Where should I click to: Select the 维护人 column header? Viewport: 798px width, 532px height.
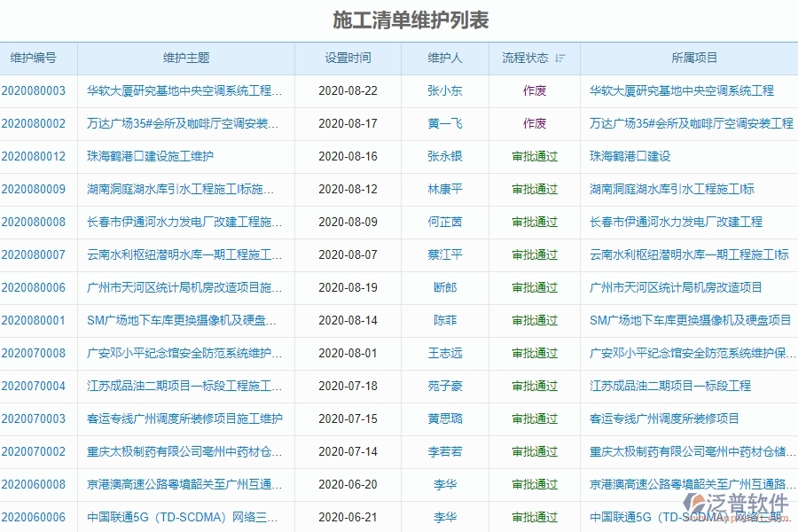click(x=445, y=58)
